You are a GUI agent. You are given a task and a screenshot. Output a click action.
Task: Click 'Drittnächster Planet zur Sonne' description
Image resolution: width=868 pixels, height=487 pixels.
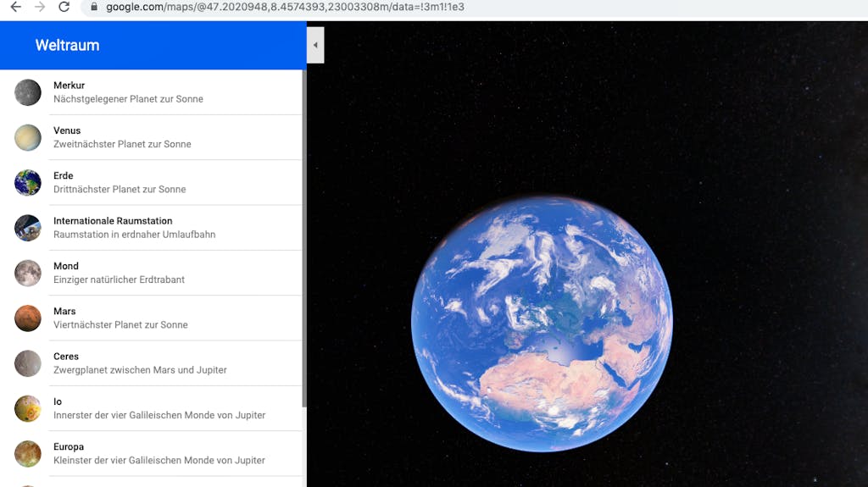pos(120,189)
